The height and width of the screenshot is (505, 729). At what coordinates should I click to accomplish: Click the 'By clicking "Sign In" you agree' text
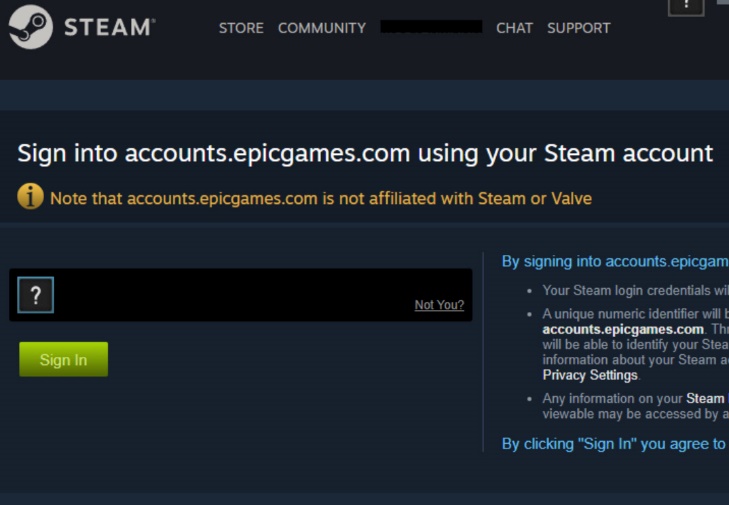tap(615, 444)
